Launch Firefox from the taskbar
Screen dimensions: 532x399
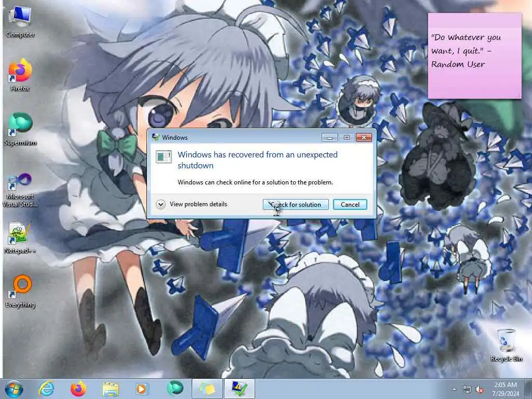coord(78,389)
